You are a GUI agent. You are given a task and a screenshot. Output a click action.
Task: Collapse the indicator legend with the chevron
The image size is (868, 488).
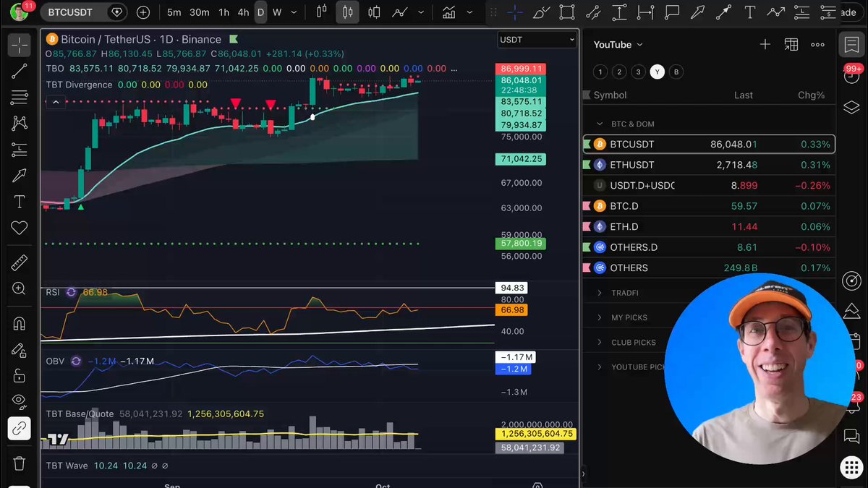(x=55, y=102)
